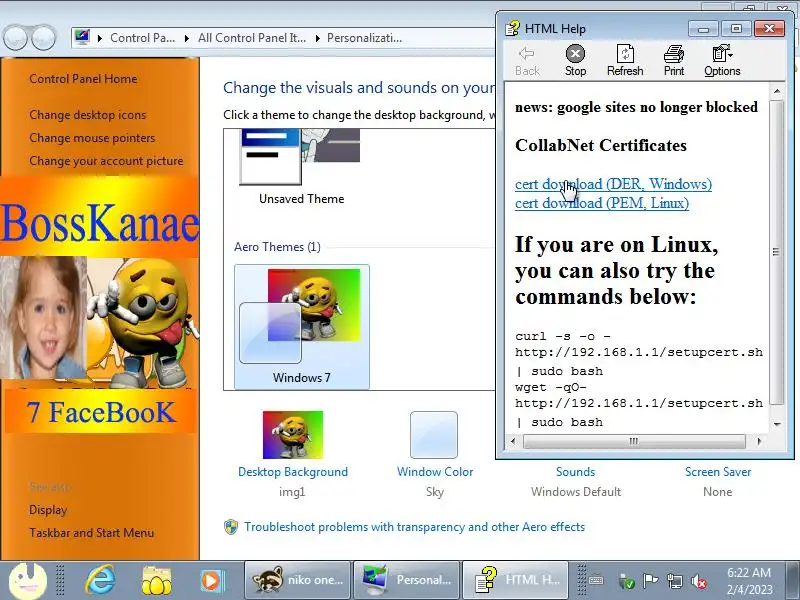This screenshot has width=800, height=600.
Task: Refresh the HTML Help page
Action: 624,61
